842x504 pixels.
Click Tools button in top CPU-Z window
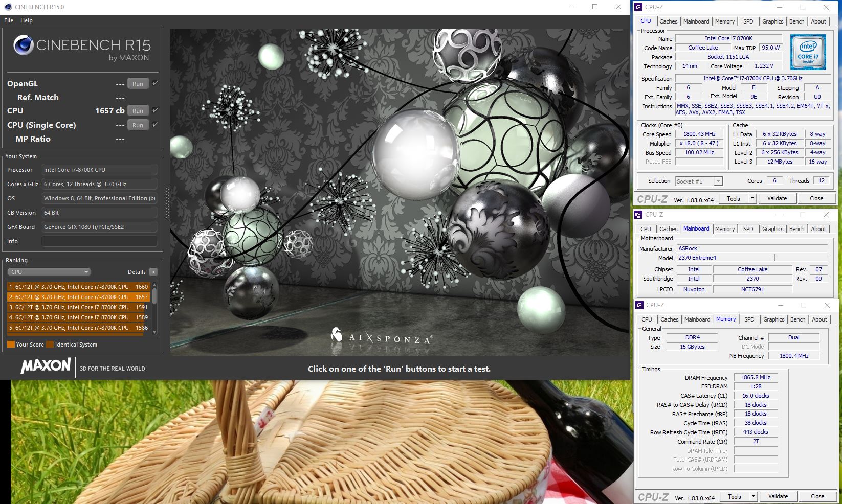pos(734,198)
